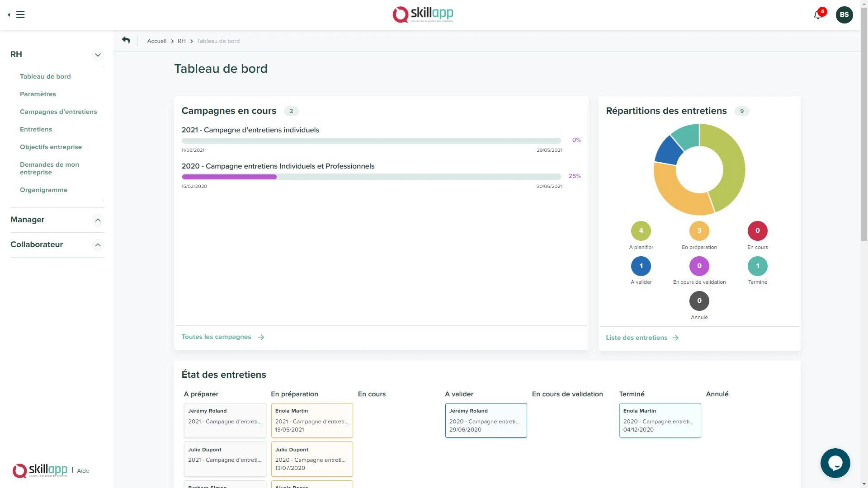Open Paramètres in sidebar
The image size is (868, 488).
[38, 94]
